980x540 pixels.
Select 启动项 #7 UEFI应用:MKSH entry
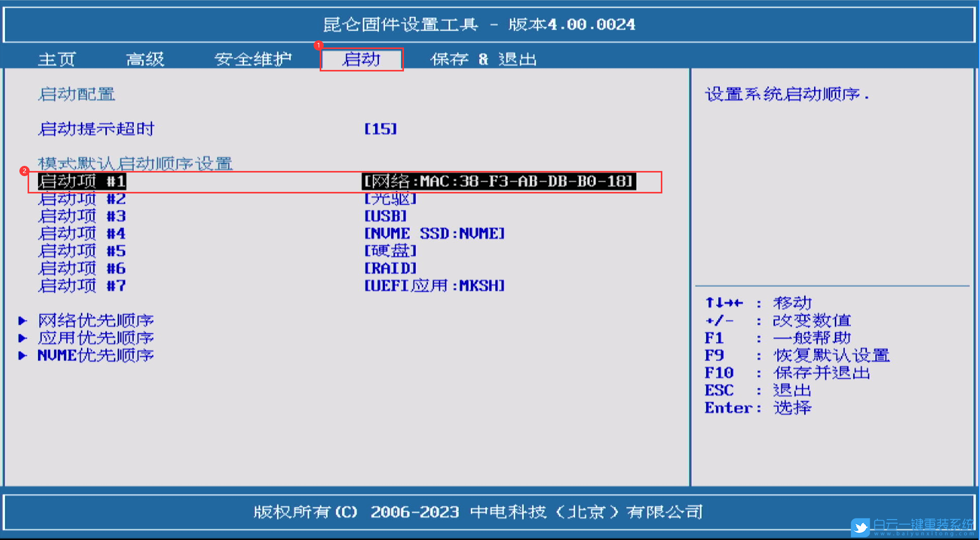[434, 285]
